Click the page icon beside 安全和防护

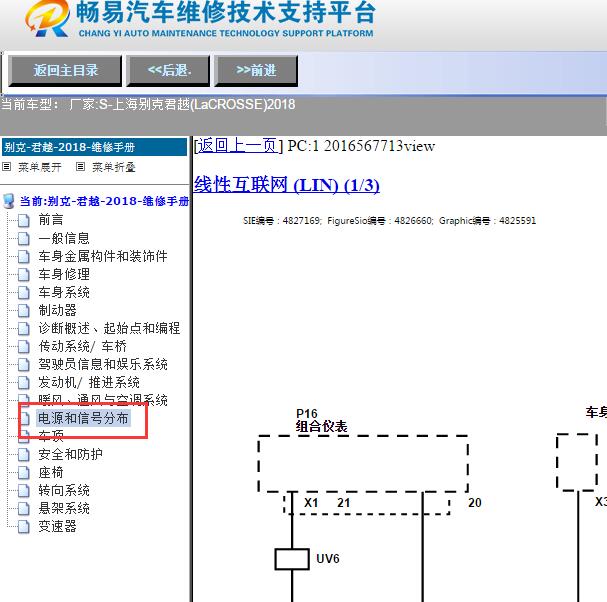coord(24,455)
